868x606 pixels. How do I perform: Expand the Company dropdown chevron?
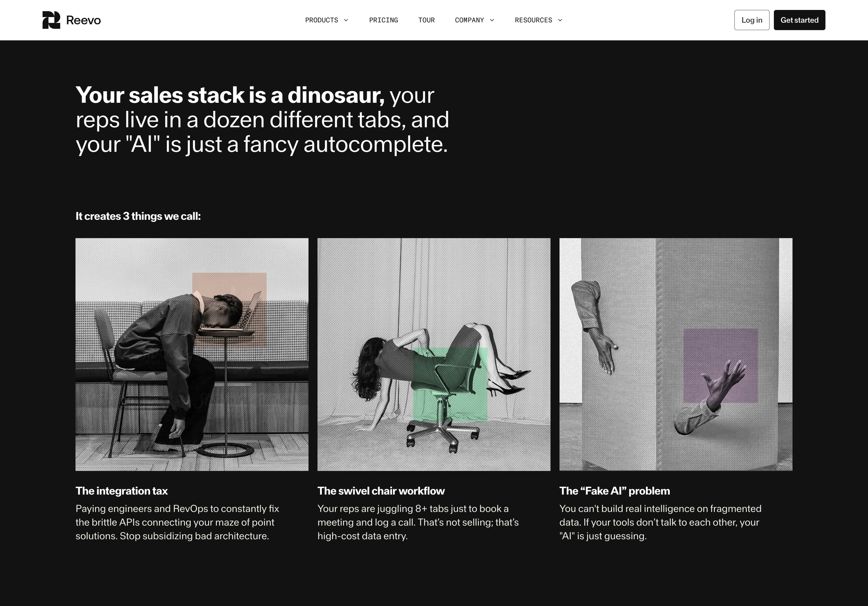pyautogui.click(x=492, y=20)
